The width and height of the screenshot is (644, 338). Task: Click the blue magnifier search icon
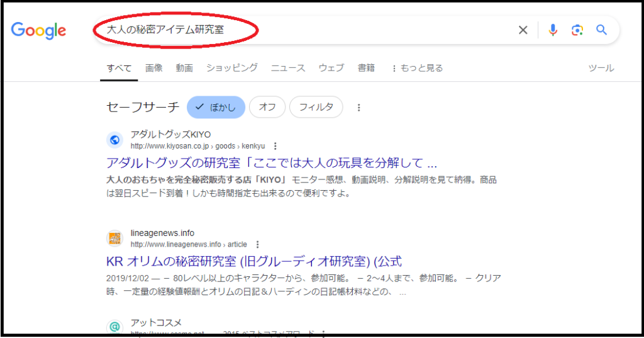602,30
